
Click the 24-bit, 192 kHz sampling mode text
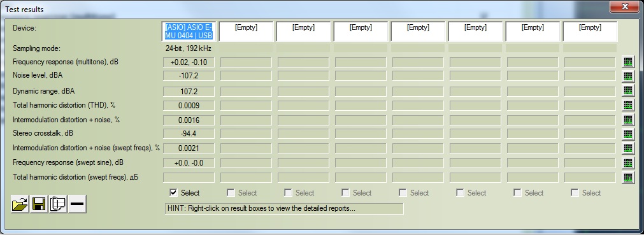click(x=188, y=48)
